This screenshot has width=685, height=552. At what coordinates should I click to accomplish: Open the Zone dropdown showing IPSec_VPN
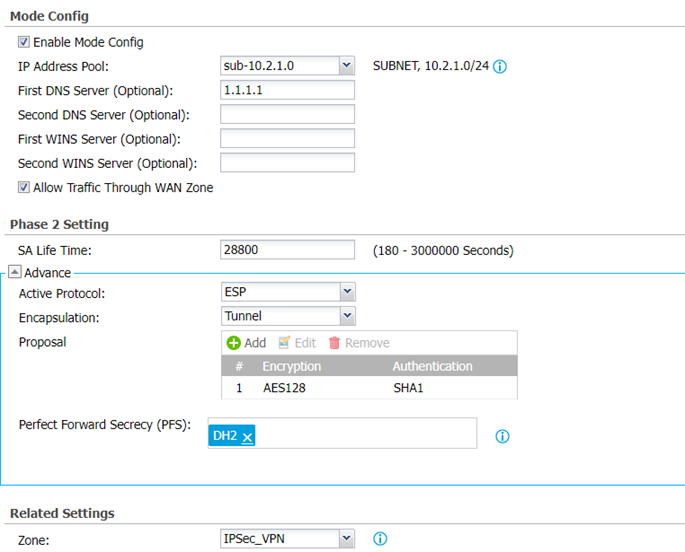(346, 539)
